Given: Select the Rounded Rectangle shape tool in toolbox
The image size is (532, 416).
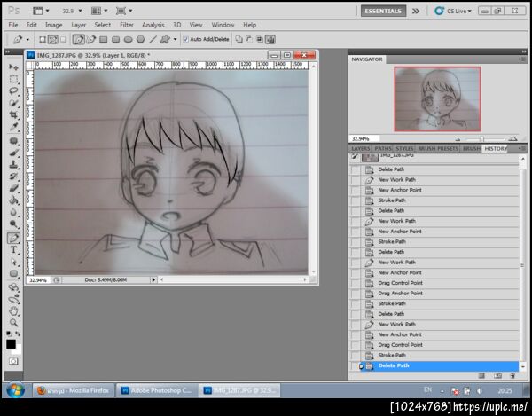Looking at the screenshot, I should (x=13, y=273).
